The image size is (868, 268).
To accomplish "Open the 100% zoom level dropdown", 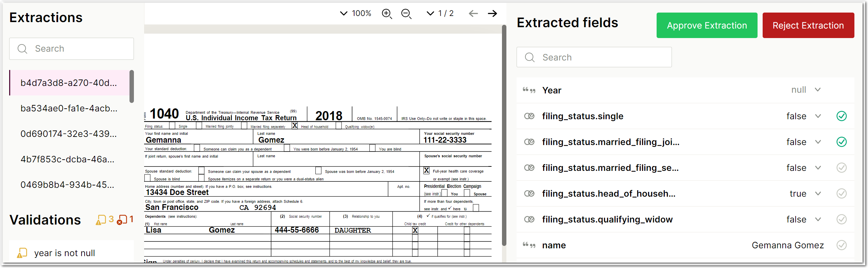I will (x=355, y=13).
